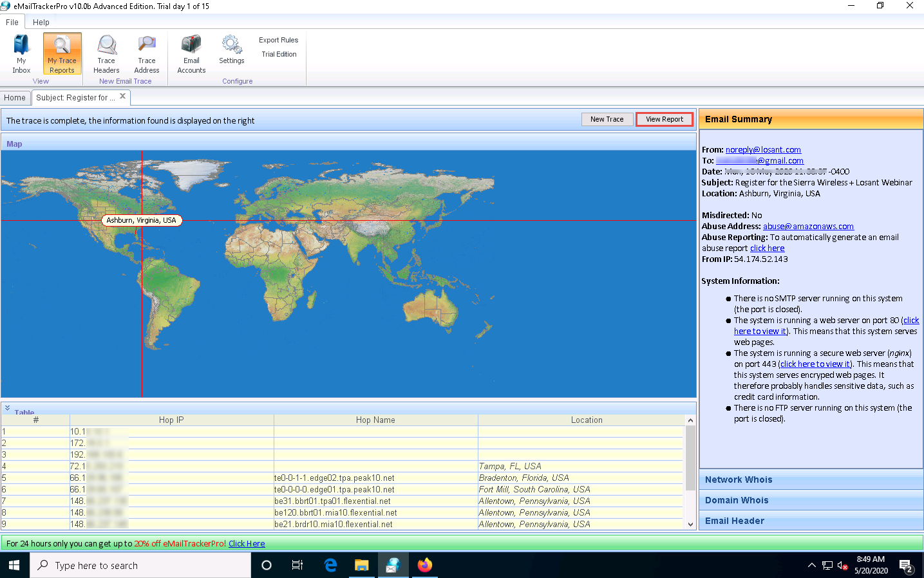Image resolution: width=924 pixels, height=578 pixels.
Task: Select hop be21.brdr10.mia10.flexential.net
Action: pos(334,525)
